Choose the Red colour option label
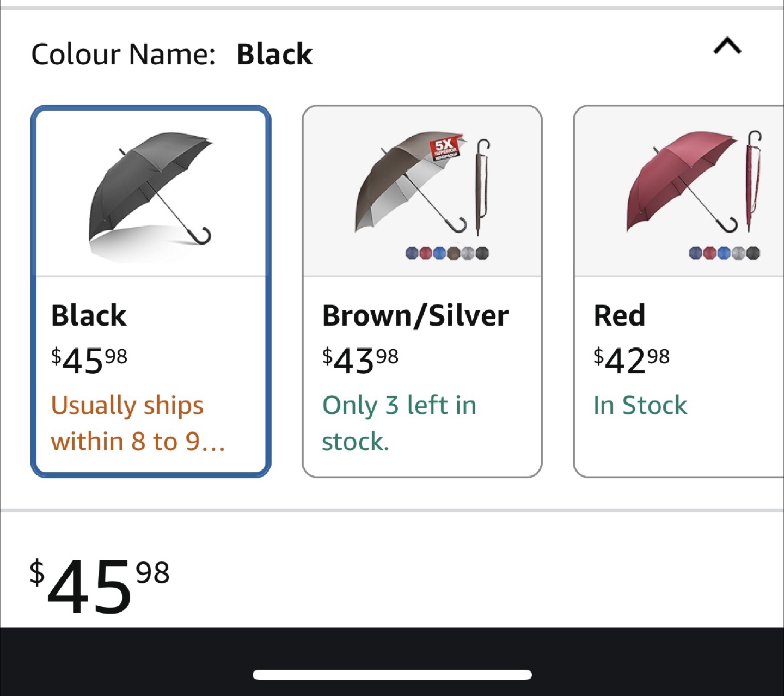 [x=620, y=315]
